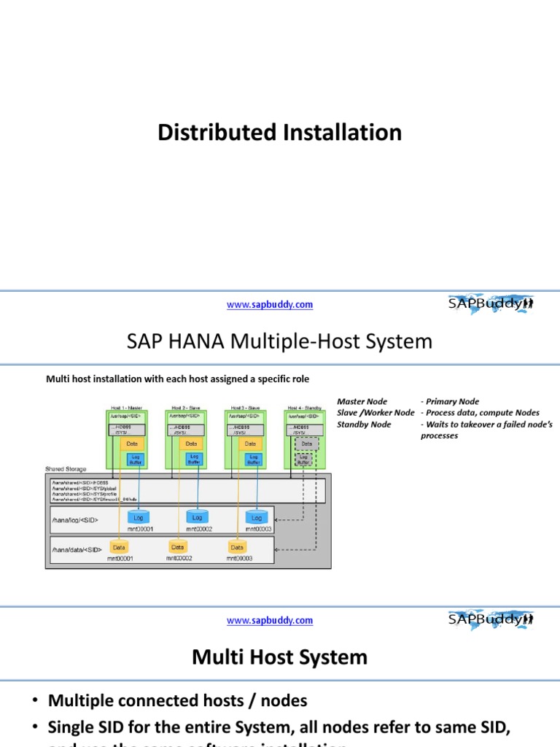Open the sapbuddy.com link under the Distributed Installation slide
Image resolution: width=560 pixels, height=747 pixels.
pos(270,304)
